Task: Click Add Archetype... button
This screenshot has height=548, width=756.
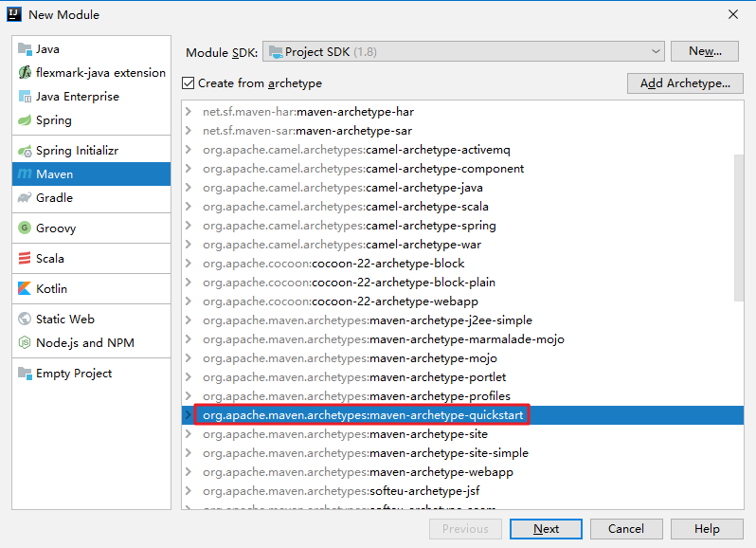Action: point(685,83)
